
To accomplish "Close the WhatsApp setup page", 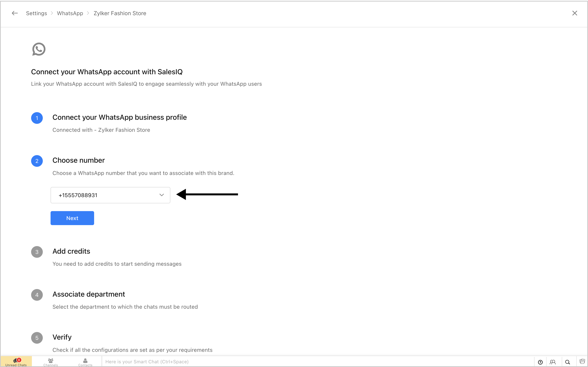I will pos(574,13).
